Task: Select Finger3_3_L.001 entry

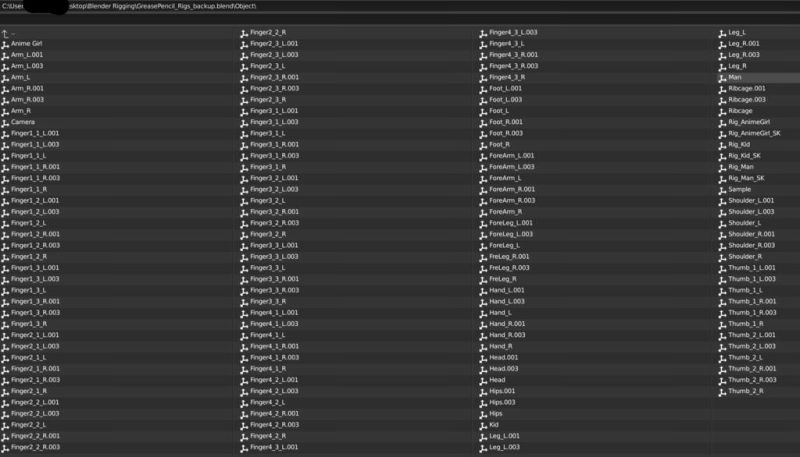Action: coord(274,246)
